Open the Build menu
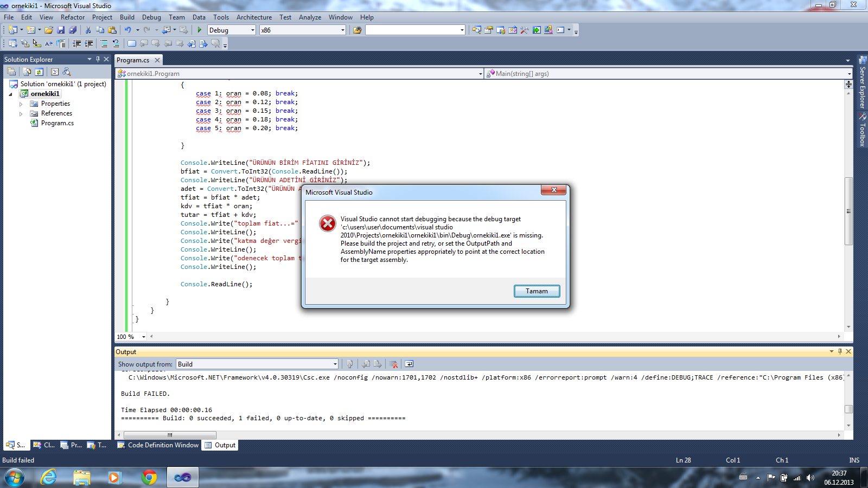 coord(127,17)
